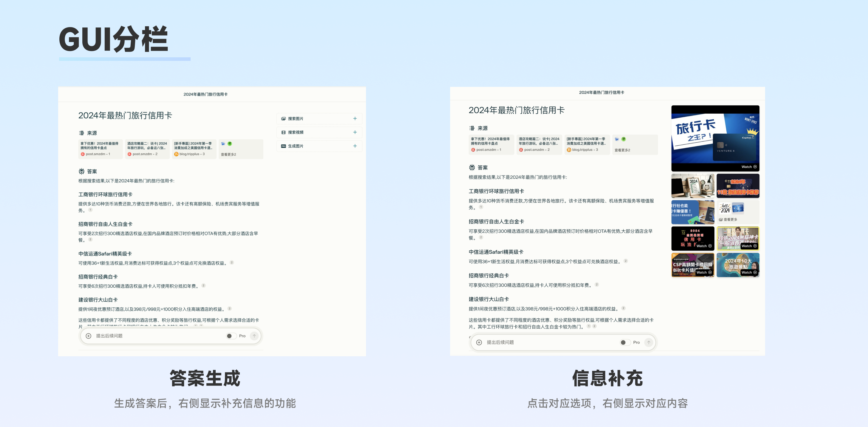
Task: In left panel, click the page heading 2024年最热门旅行信用卡
Action: click(x=125, y=115)
